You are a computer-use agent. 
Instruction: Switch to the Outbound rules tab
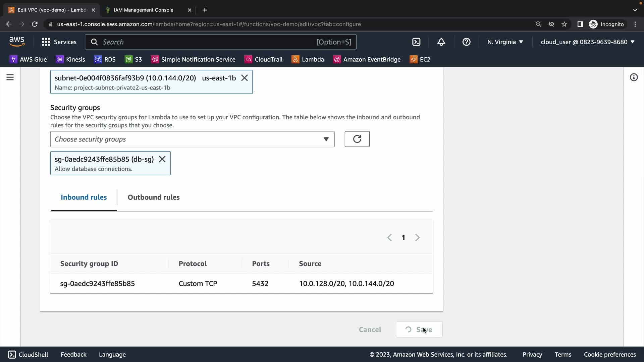pos(153,197)
